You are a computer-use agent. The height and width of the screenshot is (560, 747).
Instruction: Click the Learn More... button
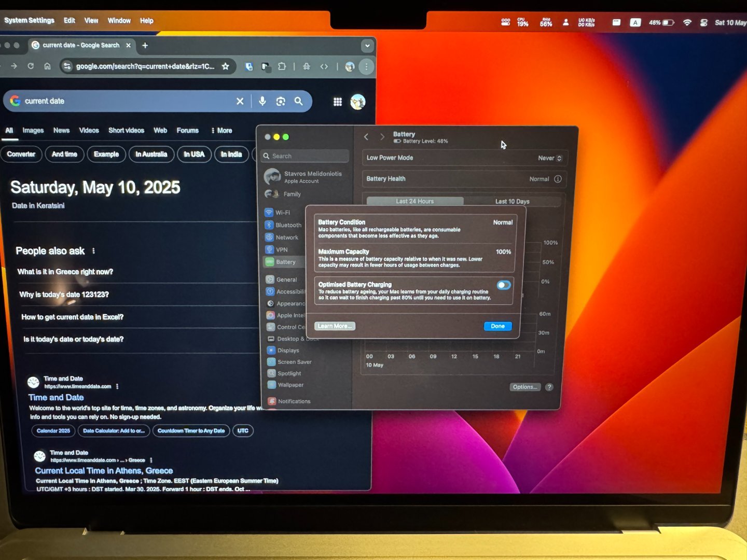[335, 326]
